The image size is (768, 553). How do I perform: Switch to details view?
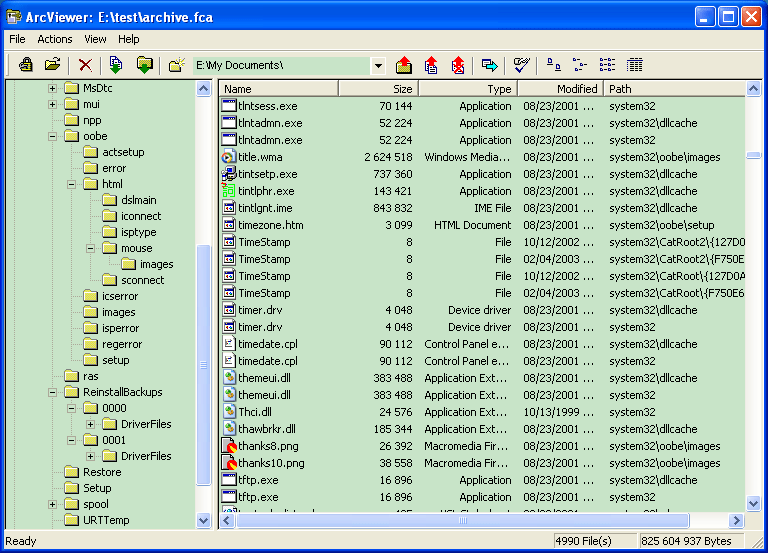[634, 65]
